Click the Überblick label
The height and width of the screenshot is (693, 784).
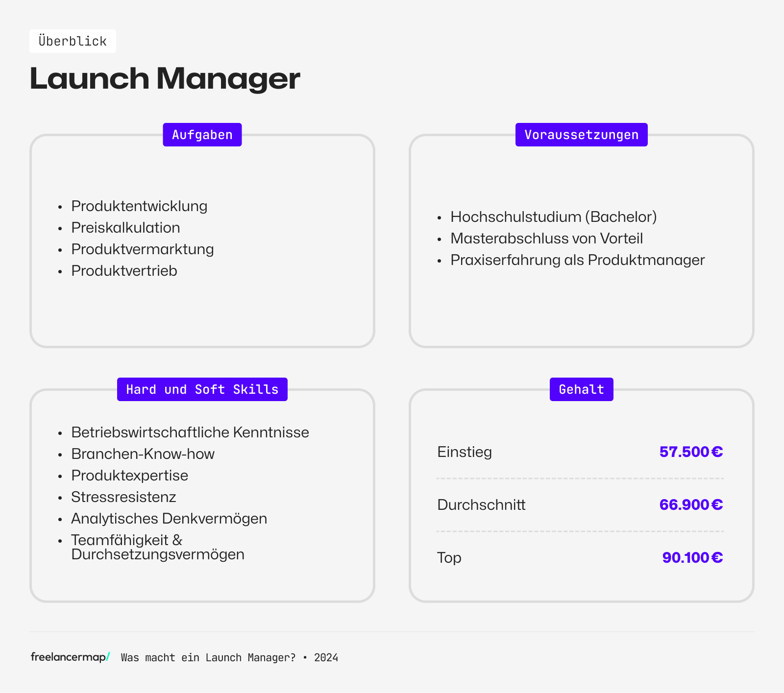[x=73, y=41]
